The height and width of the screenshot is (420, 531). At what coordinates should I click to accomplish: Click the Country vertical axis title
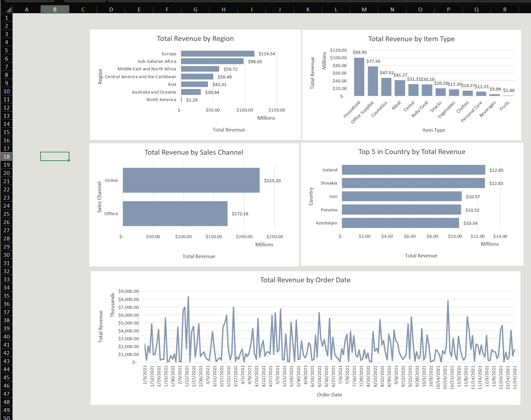point(311,196)
